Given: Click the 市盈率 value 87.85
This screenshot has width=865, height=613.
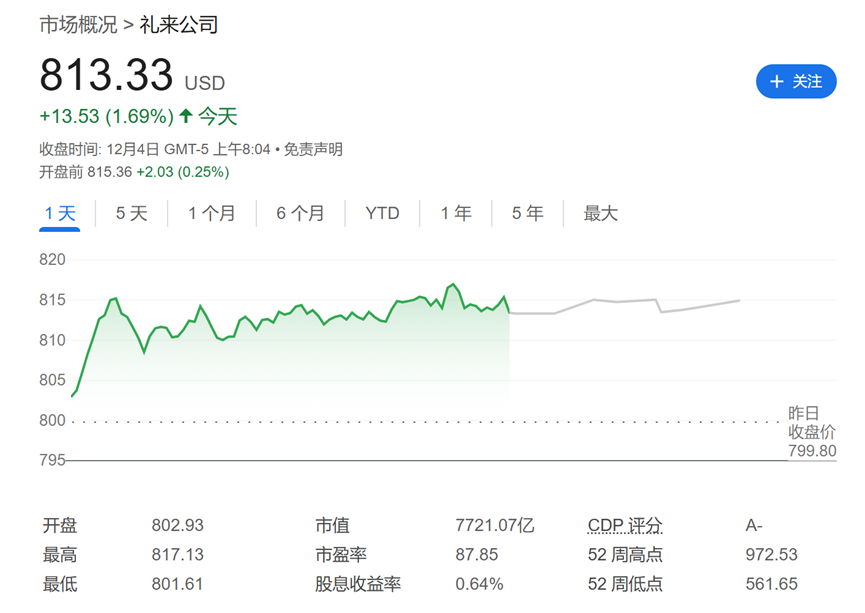Looking at the screenshot, I should click(477, 555).
